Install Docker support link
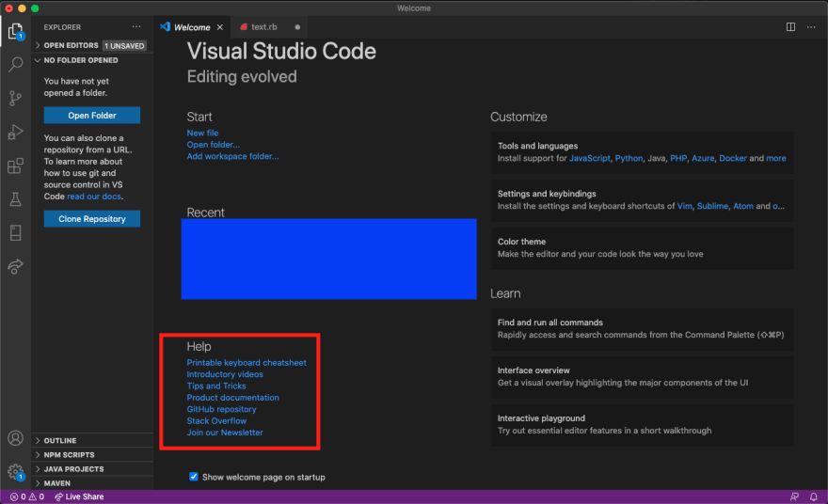The height and width of the screenshot is (504, 828). pos(733,158)
